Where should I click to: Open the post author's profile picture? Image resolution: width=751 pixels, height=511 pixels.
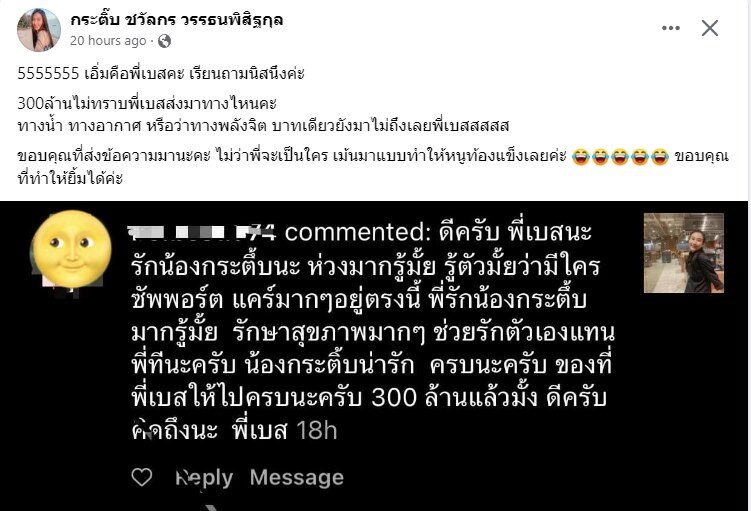tap(39, 30)
